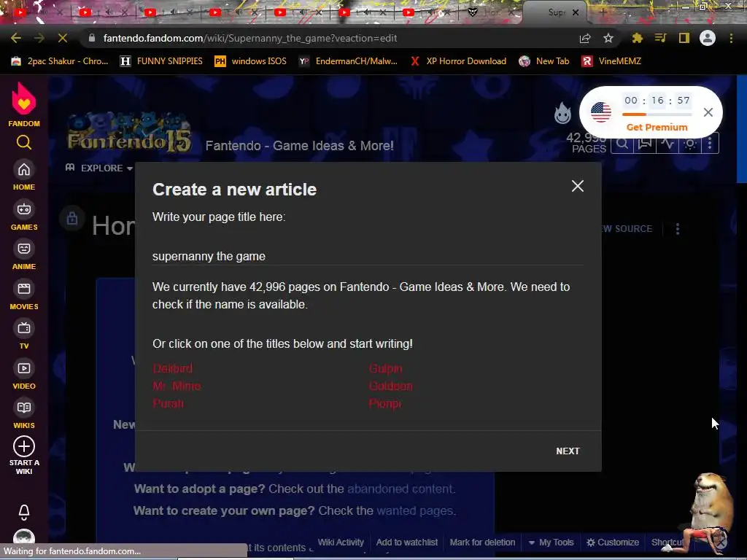Toggle the browser side panel icon

(x=684, y=38)
